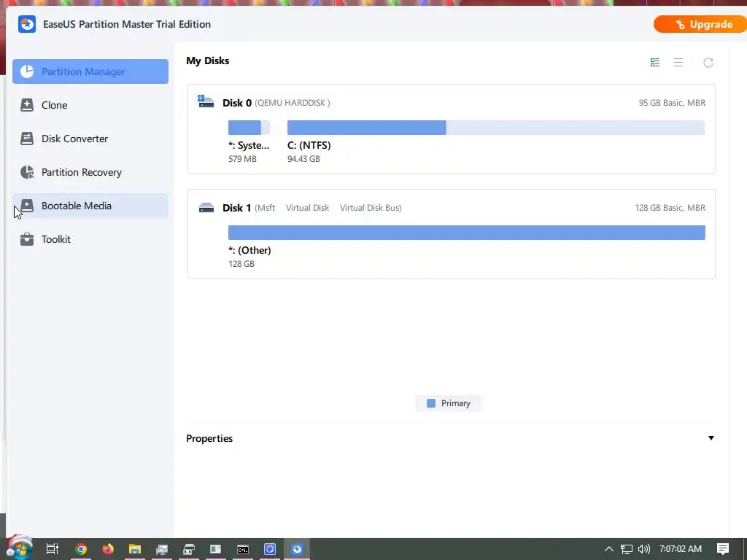The height and width of the screenshot is (560, 747).
Task: Click the '579 MB' size text
Action: [x=242, y=159]
